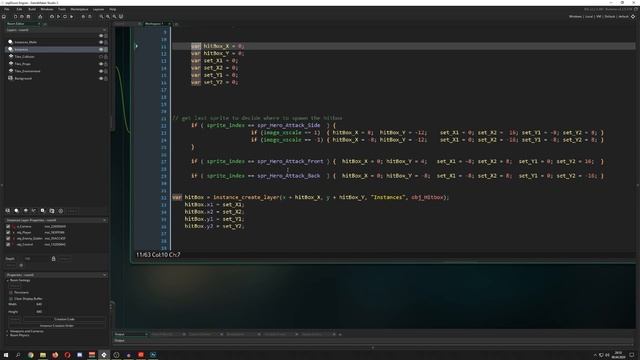Click the Depth value field
This screenshot has height=360, width=640.
pyautogui.click(x=36, y=258)
